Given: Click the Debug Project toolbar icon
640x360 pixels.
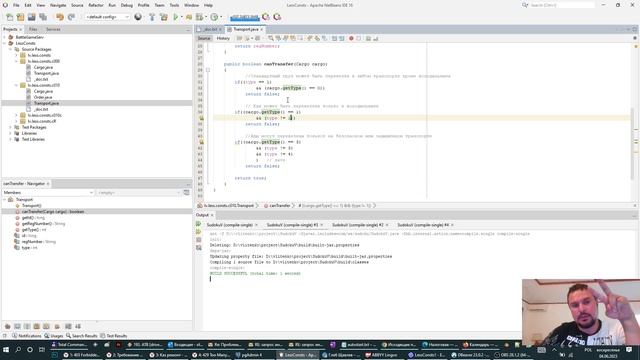Looking at the screenshot, I should tap(189, 17).
